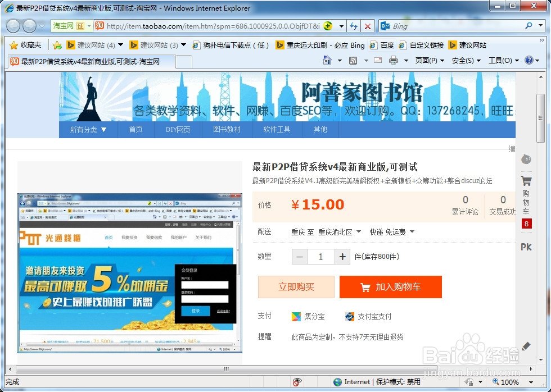This screenshot has height=392, width=551.
Task: Go back using the browser Back arrow
Action: (13, 26)
